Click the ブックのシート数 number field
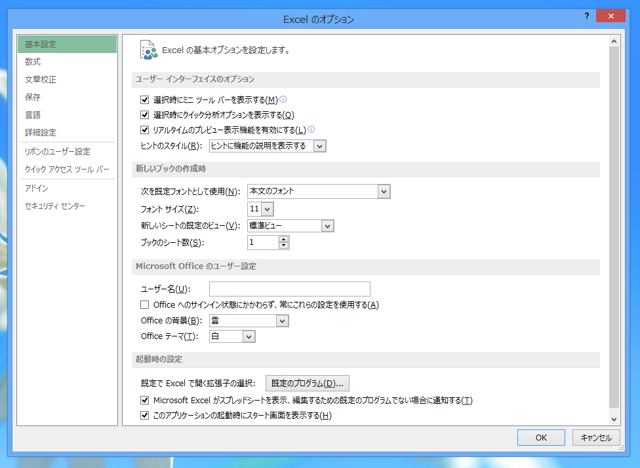This screenshot has height=468, width=640. coord(263,242)
